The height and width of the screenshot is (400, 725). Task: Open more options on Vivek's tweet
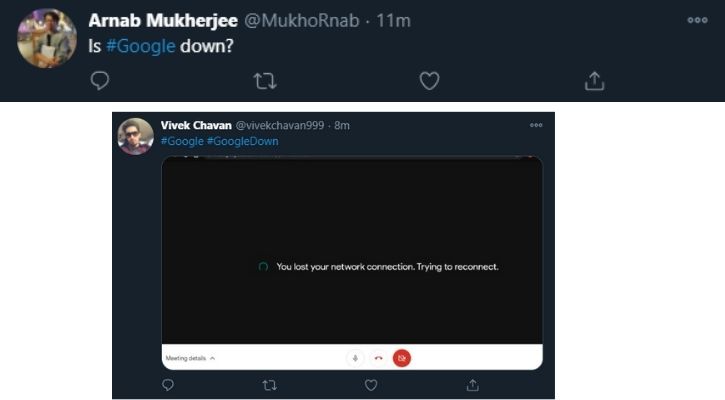point(536,125)
